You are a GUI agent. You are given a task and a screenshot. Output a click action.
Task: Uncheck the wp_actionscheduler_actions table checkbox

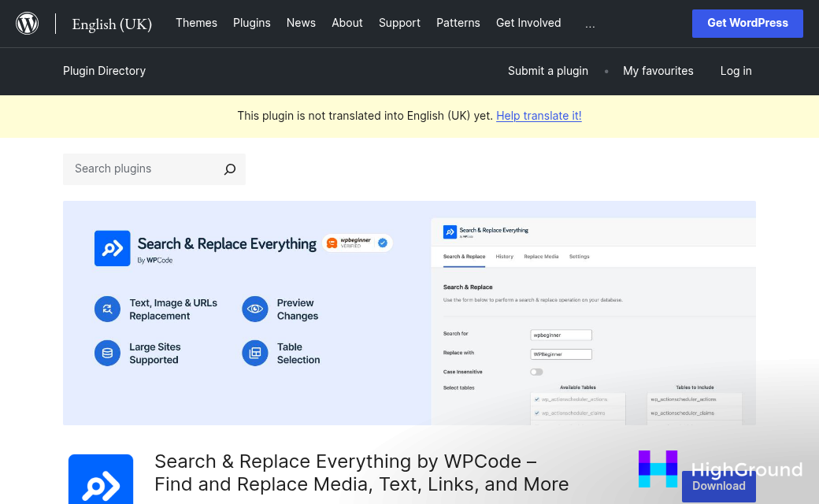pyautogui.click(x=538, y=400)
